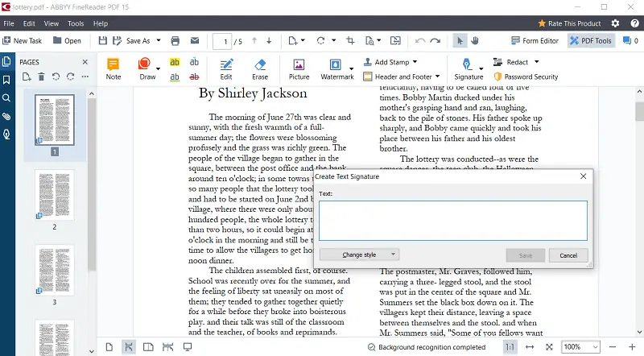The image size is (644, 356).
Task: Toggle actual size 1:1 view
Action: [x=510, y=347]
